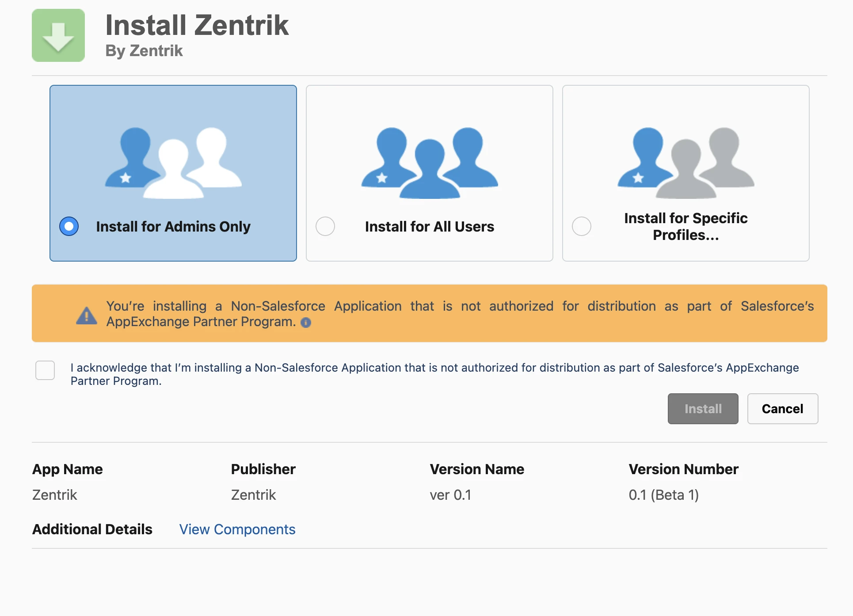Click the warning triangle icon in the banner
Image resolution: width=853 pixels, height=616 pixels.
(87, 316)
